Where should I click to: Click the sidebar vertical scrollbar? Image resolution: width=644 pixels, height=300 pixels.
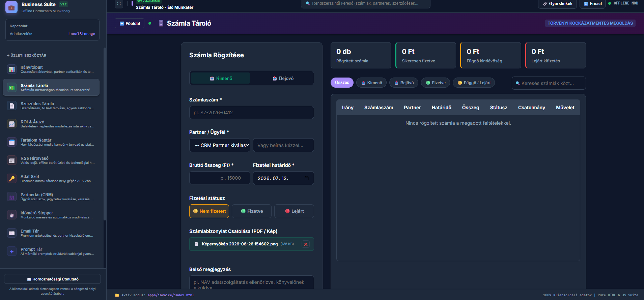coord(105,135)
